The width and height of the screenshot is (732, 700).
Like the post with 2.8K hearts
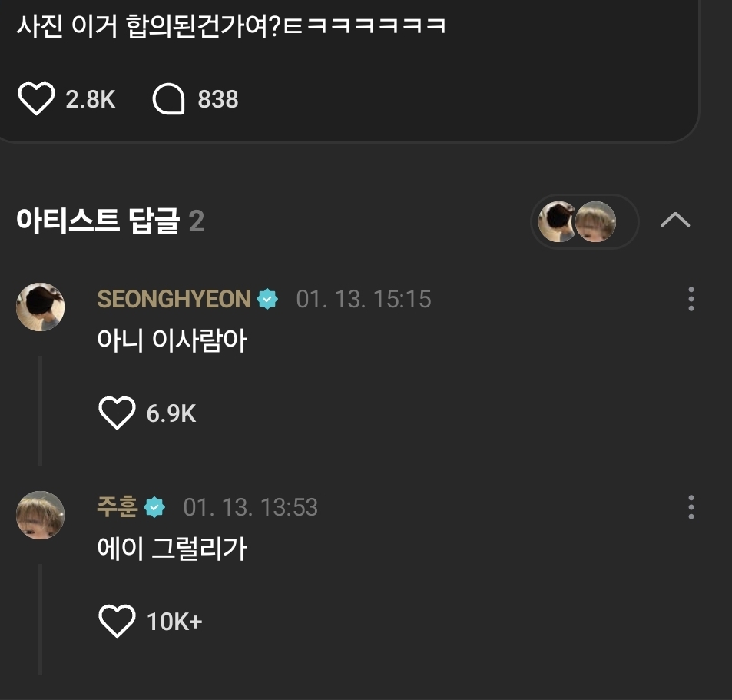coord(36,98)
